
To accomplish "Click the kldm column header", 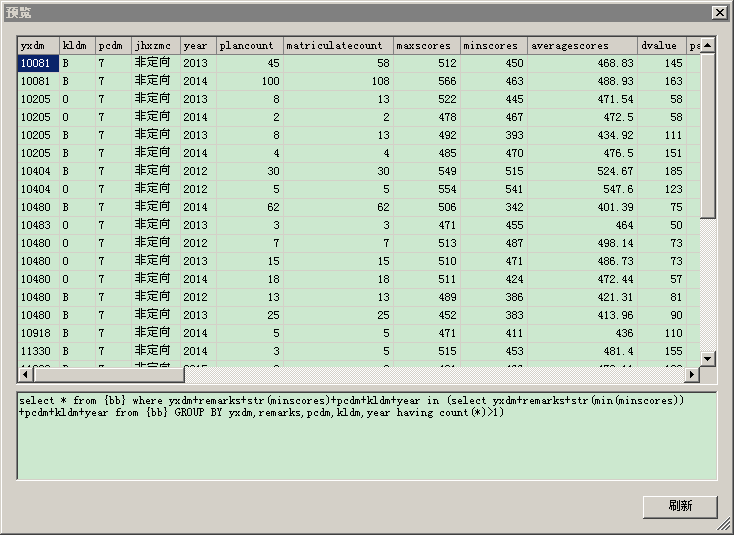I will [x=77, y=46].
